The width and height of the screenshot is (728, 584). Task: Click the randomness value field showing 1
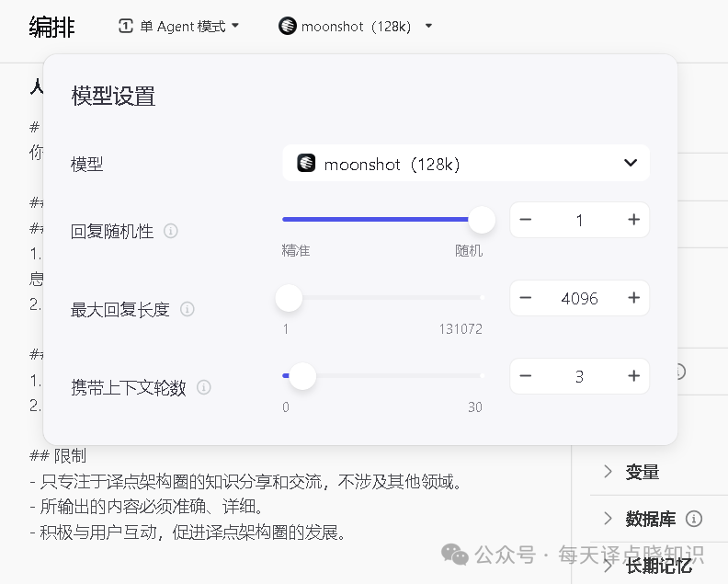579,220
